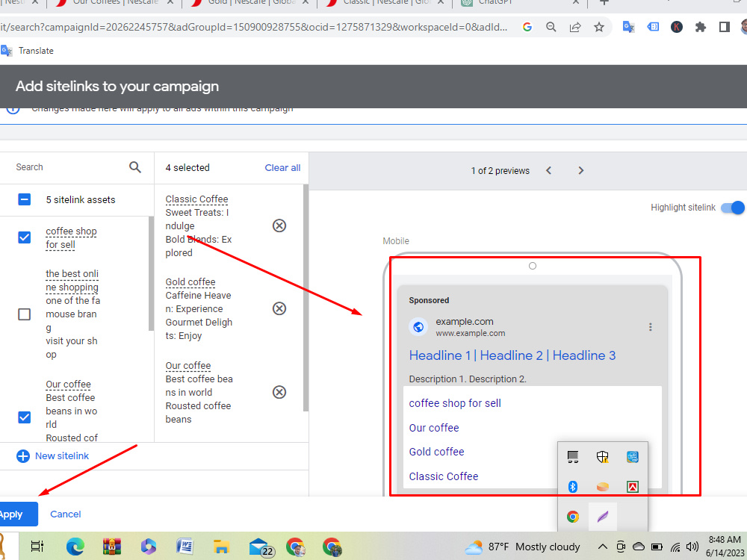Click coffee shop for sell preview sitelink
Image resolution: width=747 pixels, height=560 pixels.
pos(455,403)
